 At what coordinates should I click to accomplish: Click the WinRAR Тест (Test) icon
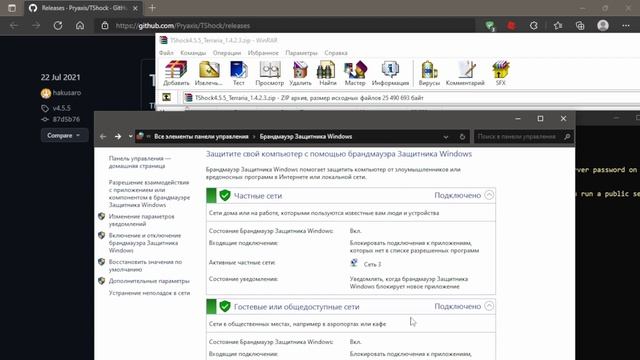[238, 73]
